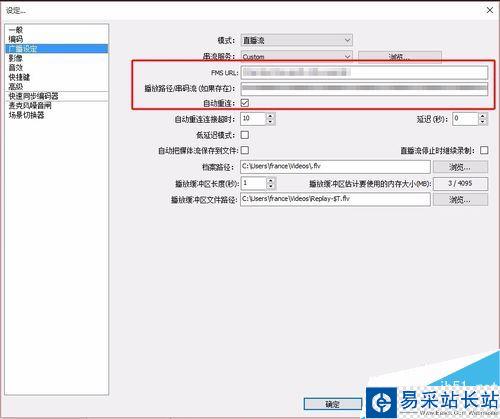Viewport: 500px width, 419px height.
Task: Click the 播放缓冲区长度(秒) value field
Action: [253, 183]
